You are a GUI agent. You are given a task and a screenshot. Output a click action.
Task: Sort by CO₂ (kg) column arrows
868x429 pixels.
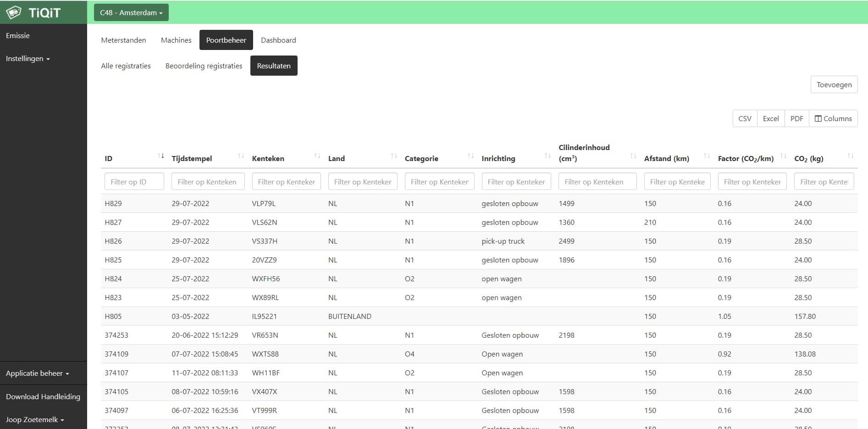851,156
